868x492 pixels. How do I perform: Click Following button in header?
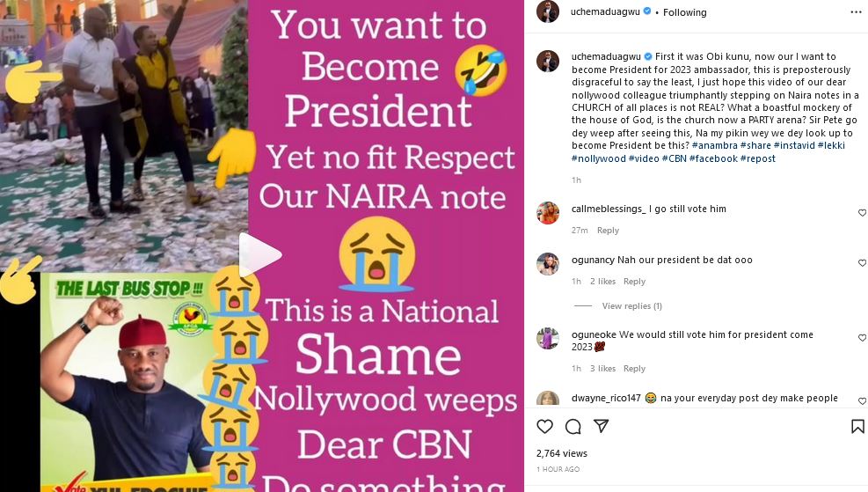pos(685,12)
